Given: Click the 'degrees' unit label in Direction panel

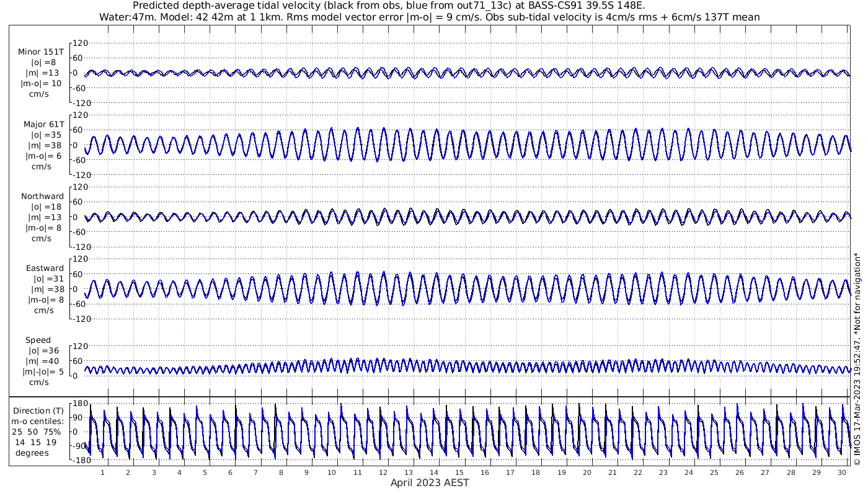Looking at the screenshot, I should coord(32,453).
